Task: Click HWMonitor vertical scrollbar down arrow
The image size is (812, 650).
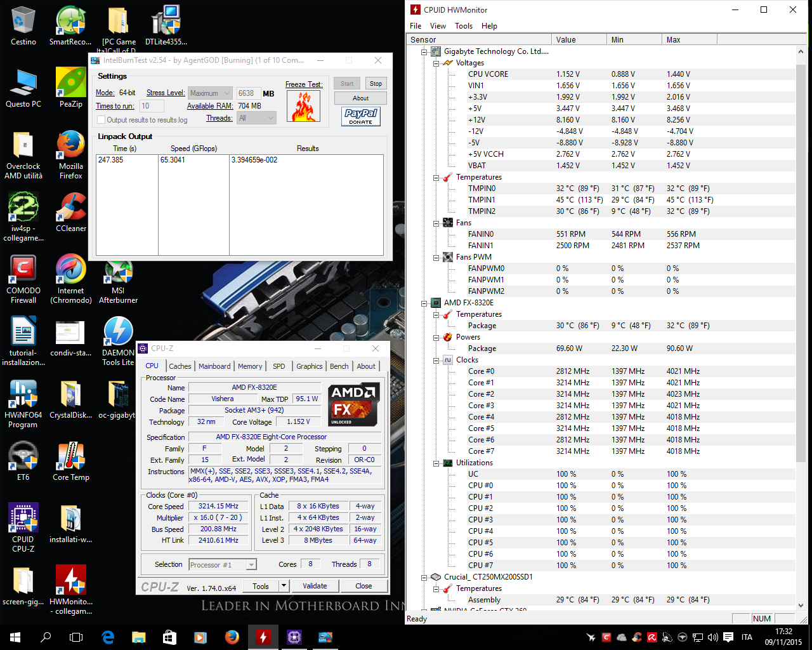Action: [801, 606]
